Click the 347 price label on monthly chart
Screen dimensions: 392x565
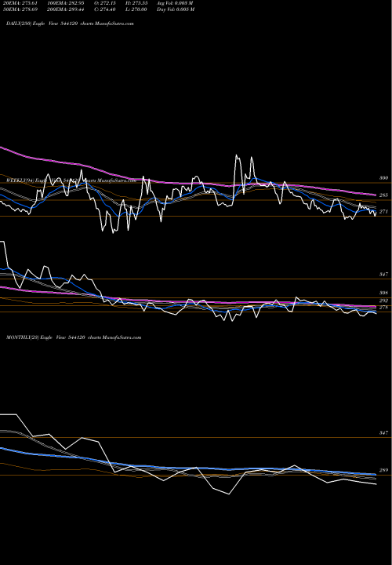pos(383,432)
